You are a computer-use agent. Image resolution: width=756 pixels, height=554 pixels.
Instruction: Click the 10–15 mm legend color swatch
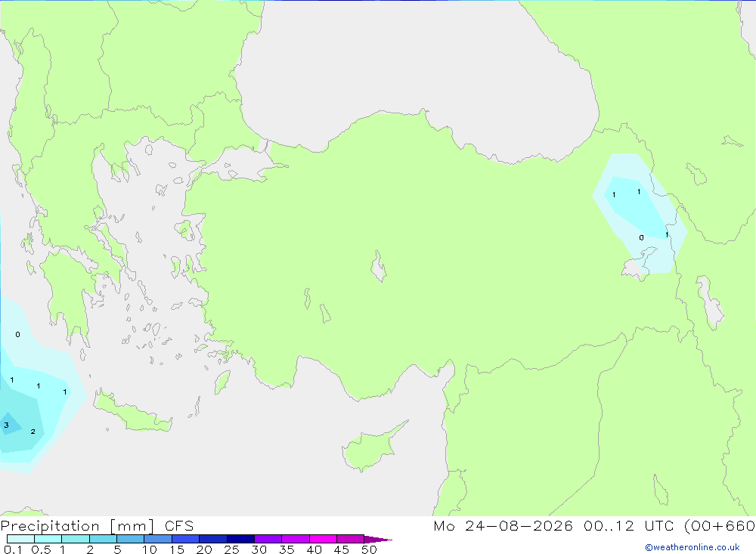158,539
